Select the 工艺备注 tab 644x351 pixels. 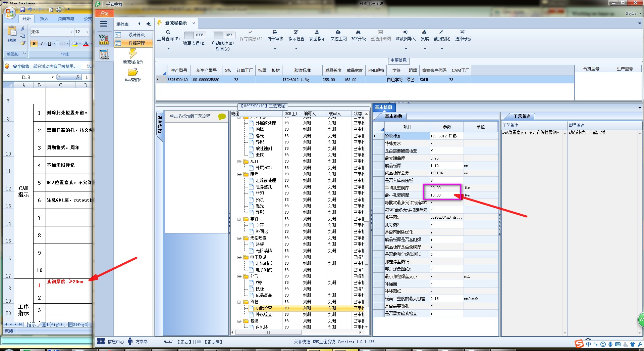(522, 116)
